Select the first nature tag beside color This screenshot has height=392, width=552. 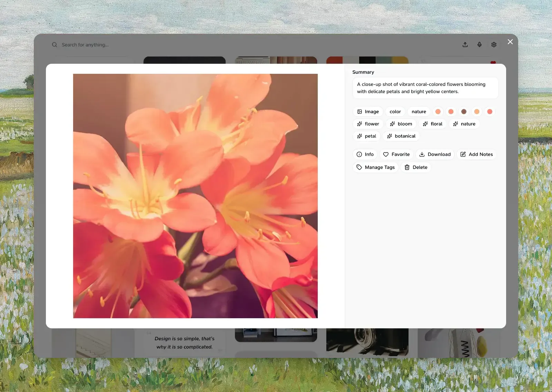pos(419,112)
